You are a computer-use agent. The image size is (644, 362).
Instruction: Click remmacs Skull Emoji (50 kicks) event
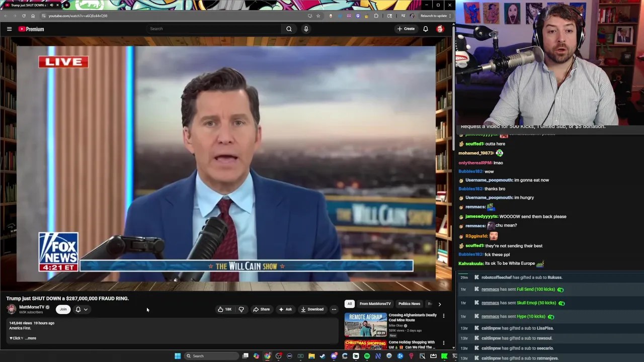click(x=551, y=303)
